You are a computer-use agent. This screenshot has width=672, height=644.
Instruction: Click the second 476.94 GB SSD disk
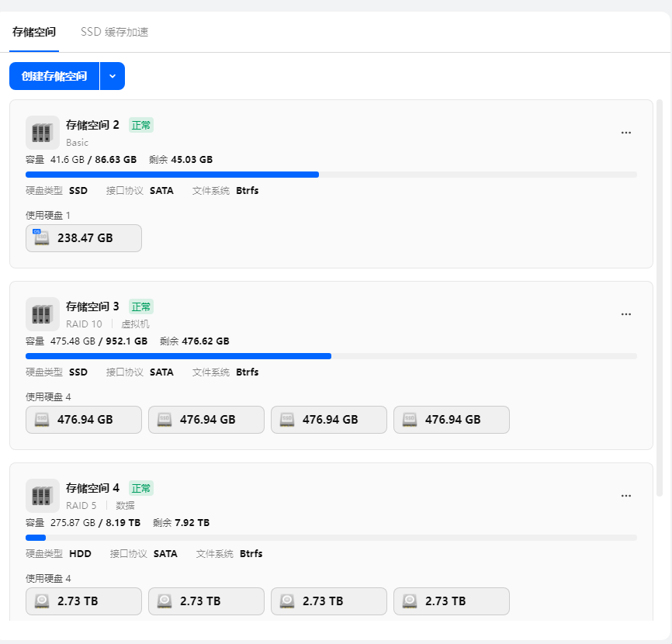206,420
